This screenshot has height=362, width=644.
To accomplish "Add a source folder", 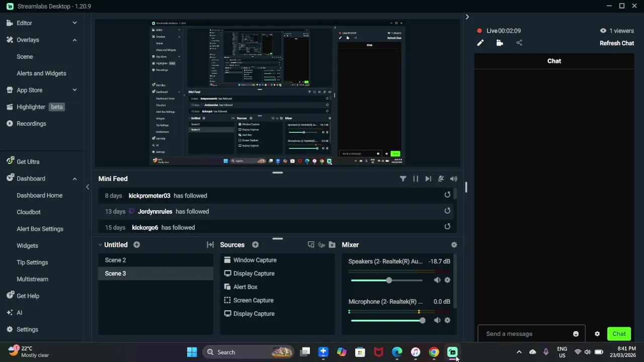I will [332, 245].
